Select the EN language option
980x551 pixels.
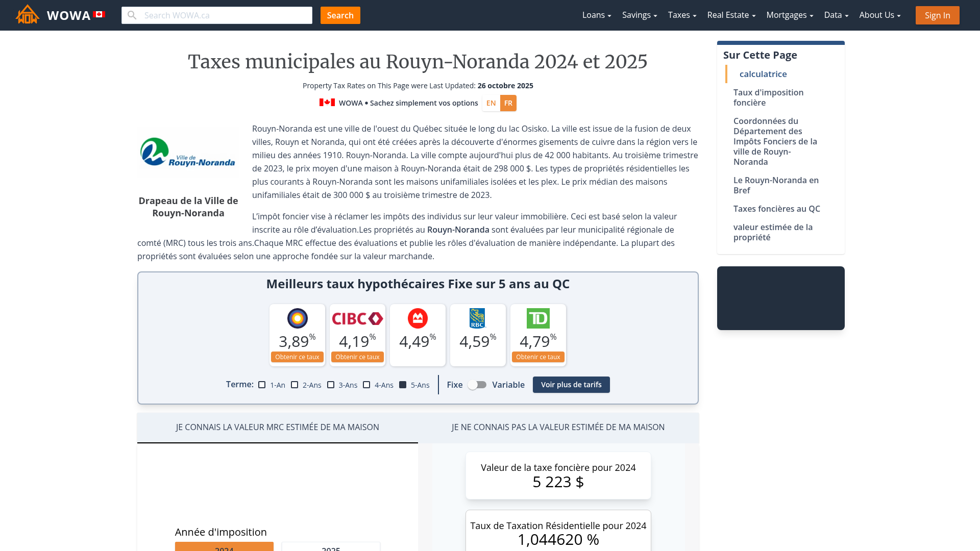tap(491, 103)
